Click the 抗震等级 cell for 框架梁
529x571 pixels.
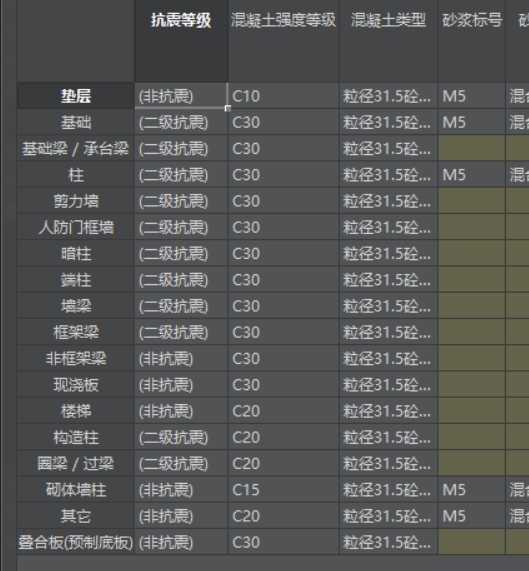[x=181, y=332]
